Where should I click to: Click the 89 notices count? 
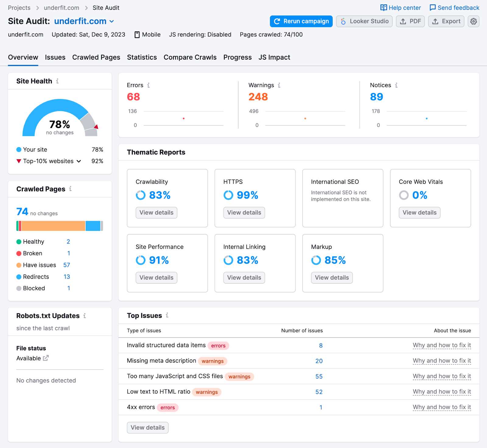[x=377, y=97]
